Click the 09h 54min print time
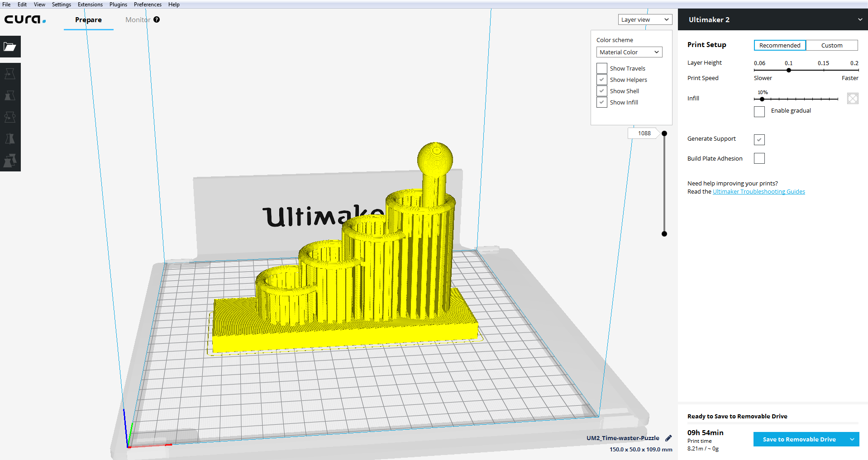868x460 pixels. click(705, 432)
